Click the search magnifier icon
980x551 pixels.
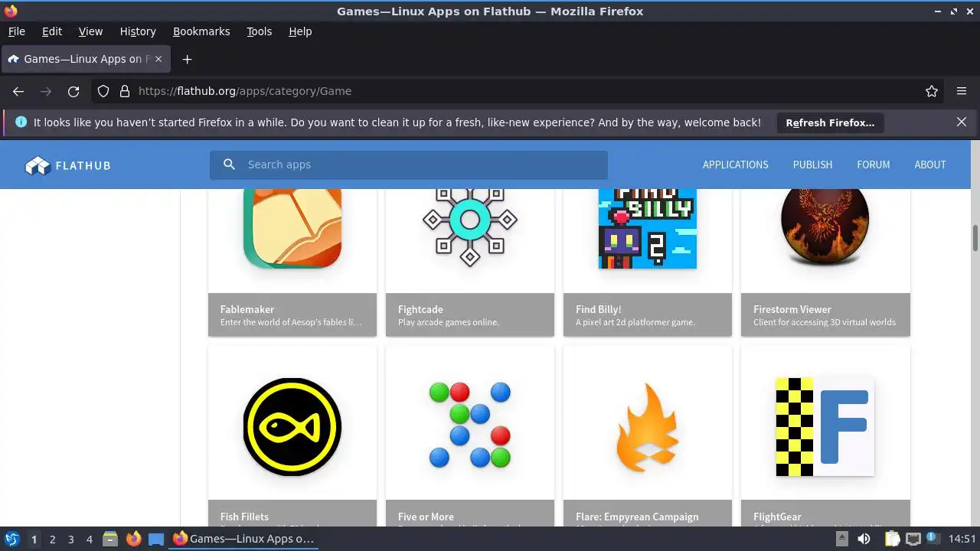(x=229, y=165)
